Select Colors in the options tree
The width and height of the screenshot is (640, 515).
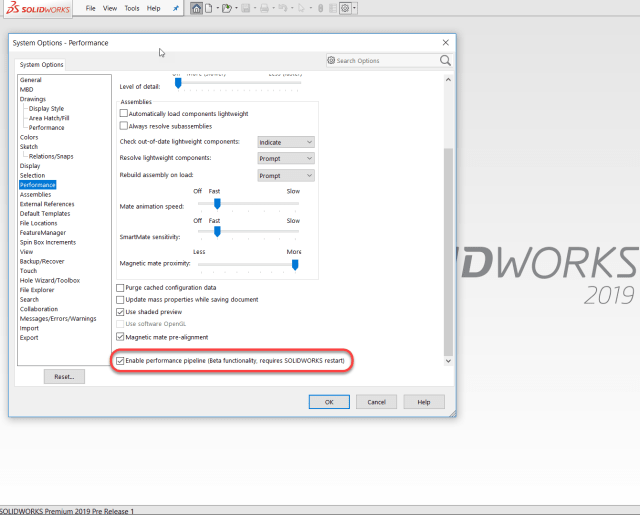29,137
